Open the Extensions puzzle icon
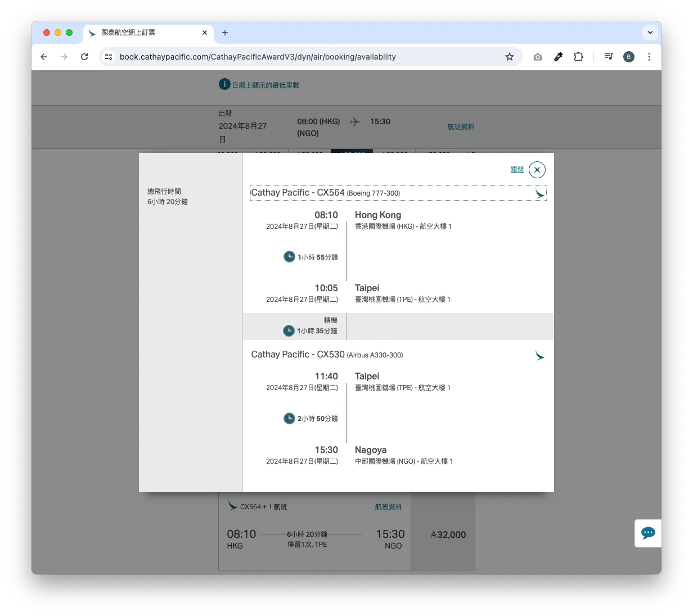The image size is (693, 616). coord(578,57)
